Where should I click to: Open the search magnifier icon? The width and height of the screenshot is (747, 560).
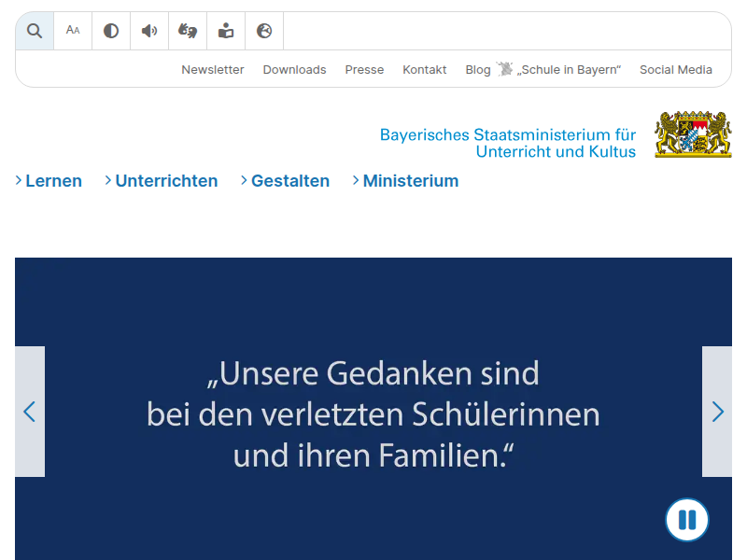click(35, 31)
